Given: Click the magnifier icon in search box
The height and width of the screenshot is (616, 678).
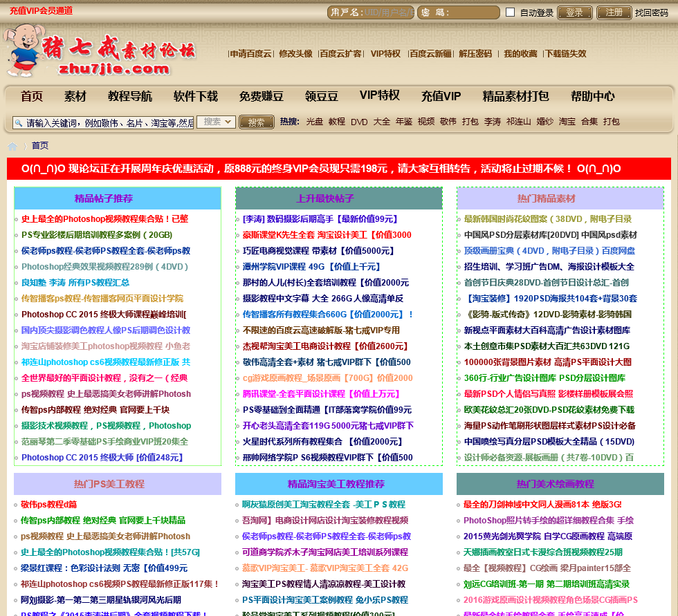Looking at the screenshot, I should pos(19,123).
